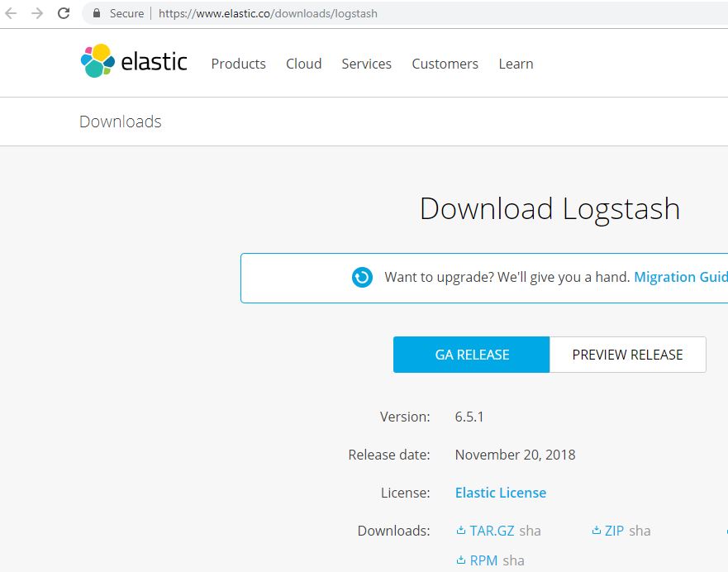Click the download icon beside ZIP
728x572 pixels.
point(597,530)
